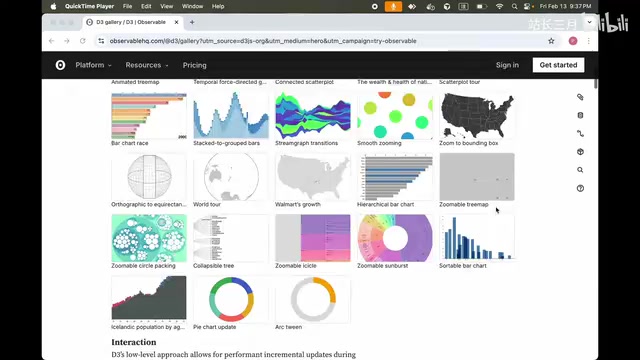Open the Zoomable circle packing thumbnail
640x360 pixels.
(149, 238)
